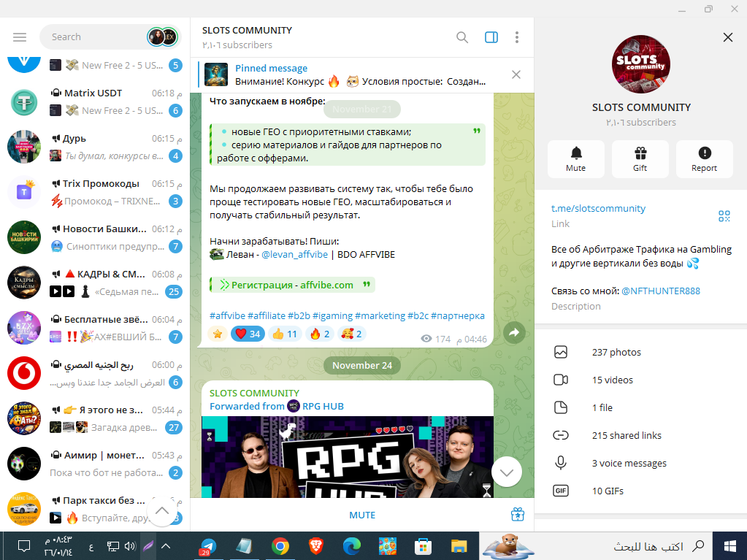Toggle the thumbs-up reaction with 11
Screen dimensions: 747x560
click(284, 334)
